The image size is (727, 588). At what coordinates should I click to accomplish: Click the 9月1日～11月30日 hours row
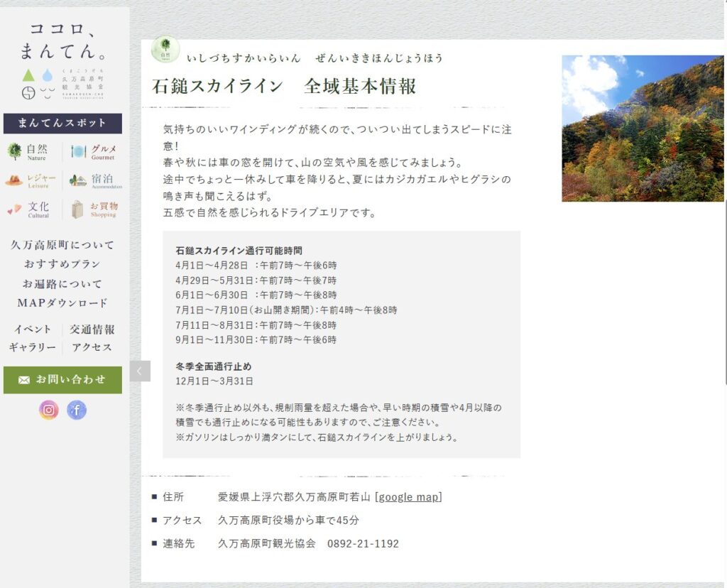pyautogui.click(x=256, y=340)
